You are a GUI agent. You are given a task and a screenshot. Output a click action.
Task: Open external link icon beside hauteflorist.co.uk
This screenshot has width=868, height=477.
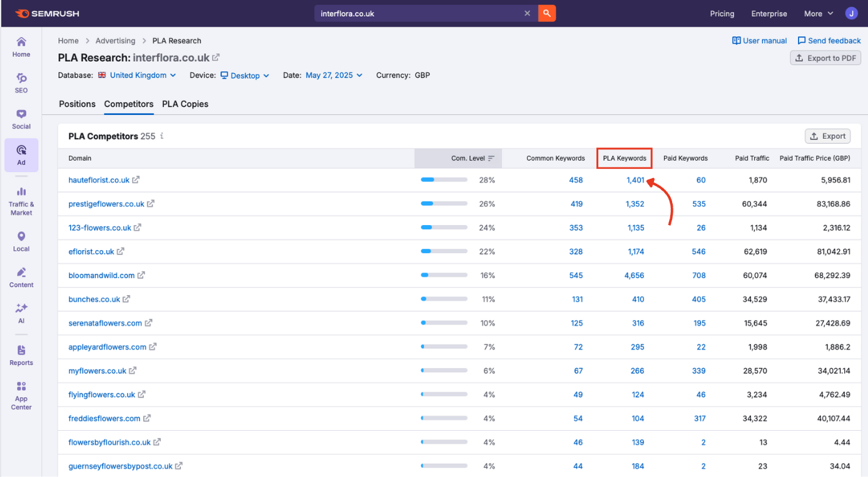click(136, 180)
